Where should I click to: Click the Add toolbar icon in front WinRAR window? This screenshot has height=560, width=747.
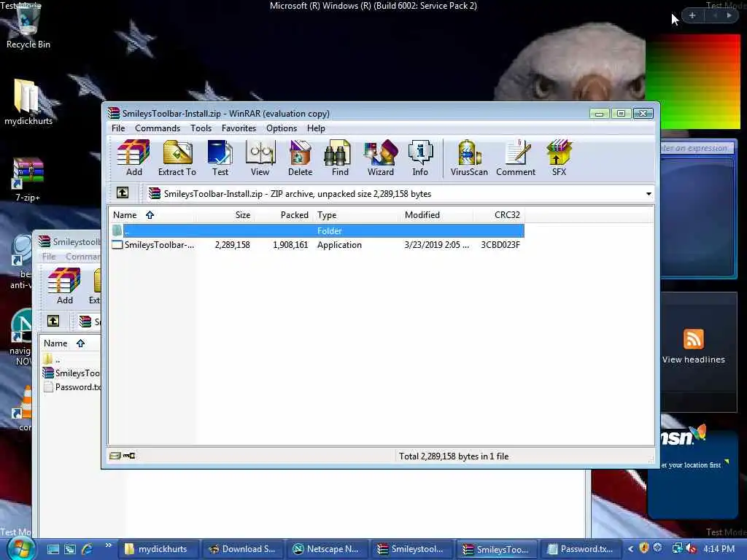point(134,157)
